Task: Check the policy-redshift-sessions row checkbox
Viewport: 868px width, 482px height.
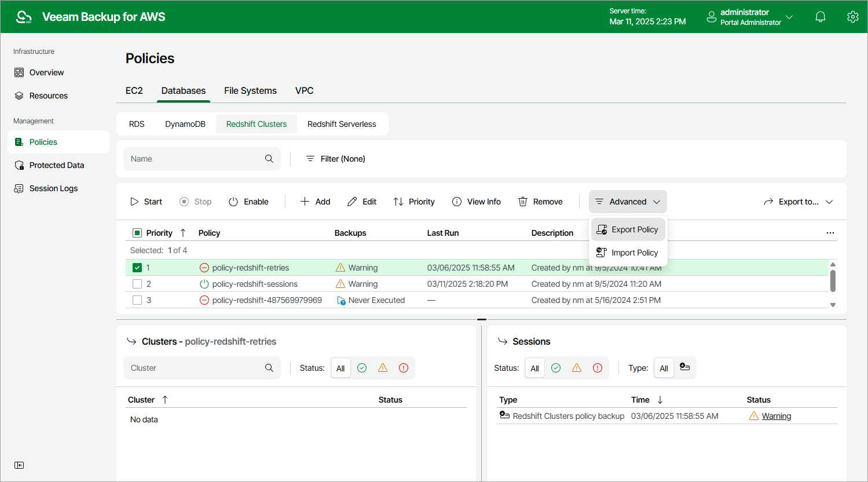Action: pyautogui.click(x=137, y=284)
